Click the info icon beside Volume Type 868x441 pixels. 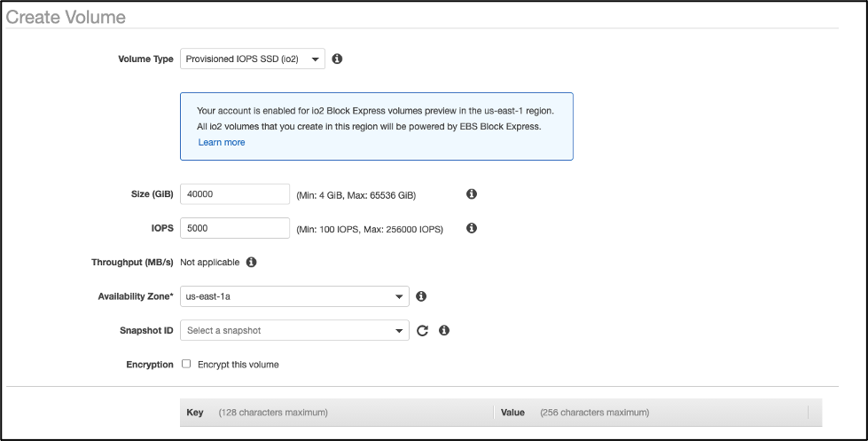pos(337,59)
